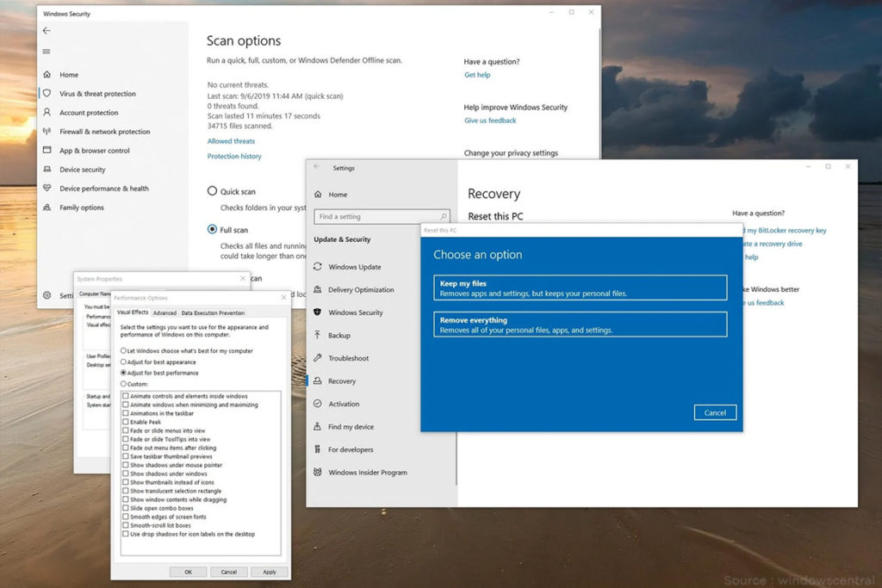Screen dimensions: 882x588
Task: Click Cancel in Performance Options dialog
Action: (229, 572)
